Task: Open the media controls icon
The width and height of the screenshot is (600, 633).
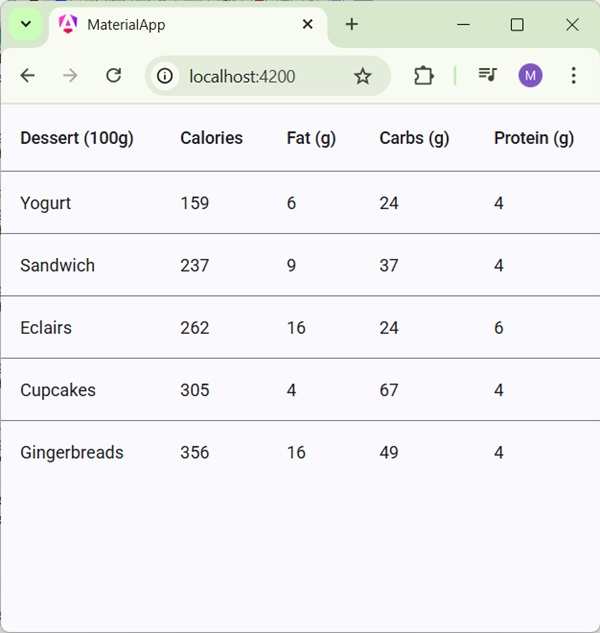Action: pyautogui.click(x=487, y=75)
